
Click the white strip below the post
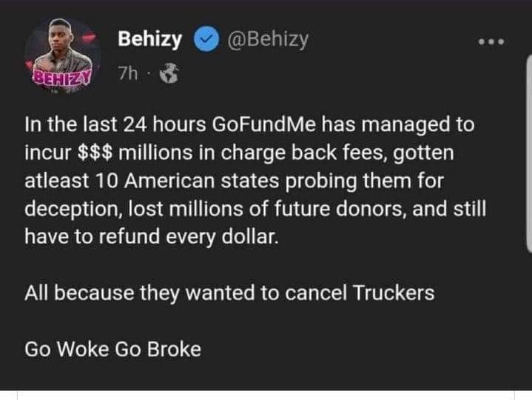point(266,396)
